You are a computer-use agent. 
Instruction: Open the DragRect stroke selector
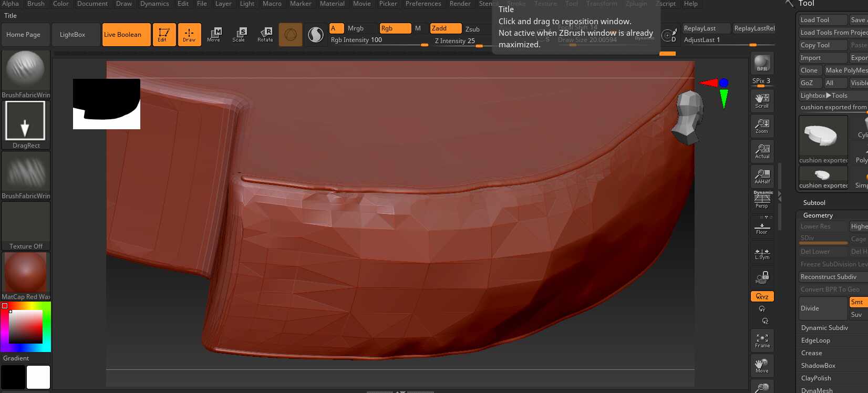point(26,125)
